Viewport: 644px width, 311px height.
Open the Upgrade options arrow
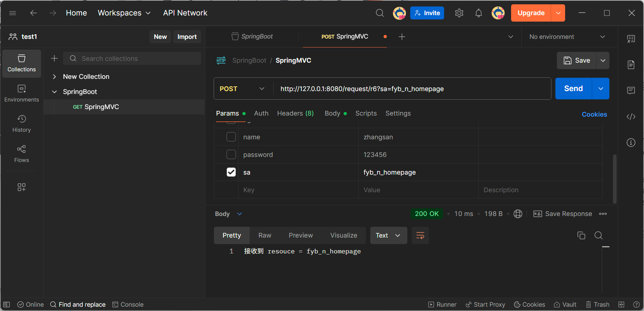click(x=558, y=13)
